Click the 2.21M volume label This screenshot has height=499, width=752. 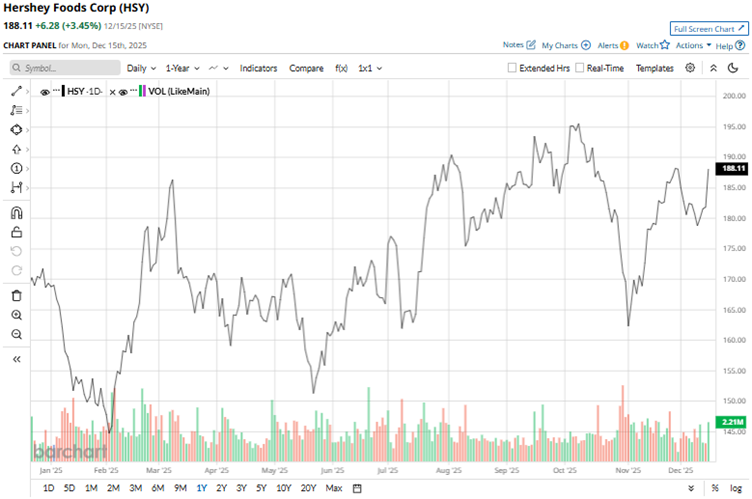point(732,422)
